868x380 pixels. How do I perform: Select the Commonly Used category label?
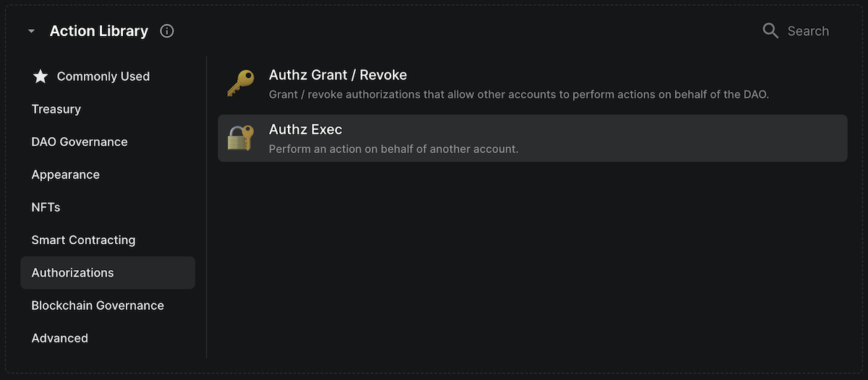click(103, 77)
